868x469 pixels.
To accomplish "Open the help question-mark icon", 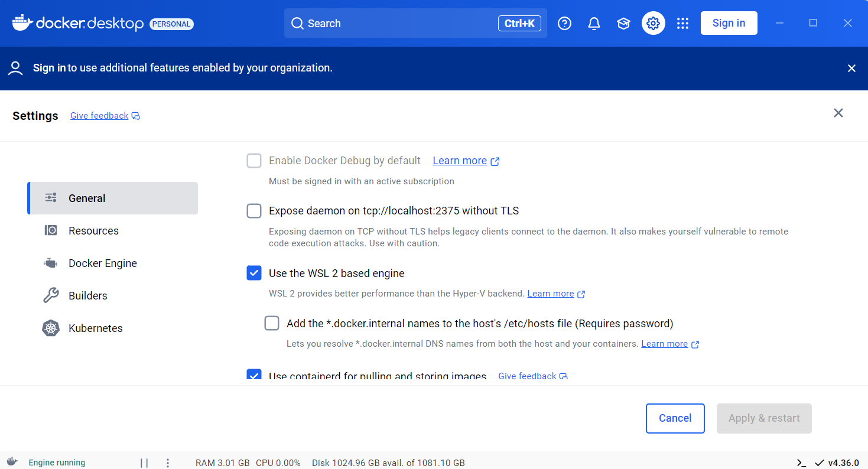I will coord(565,24).
